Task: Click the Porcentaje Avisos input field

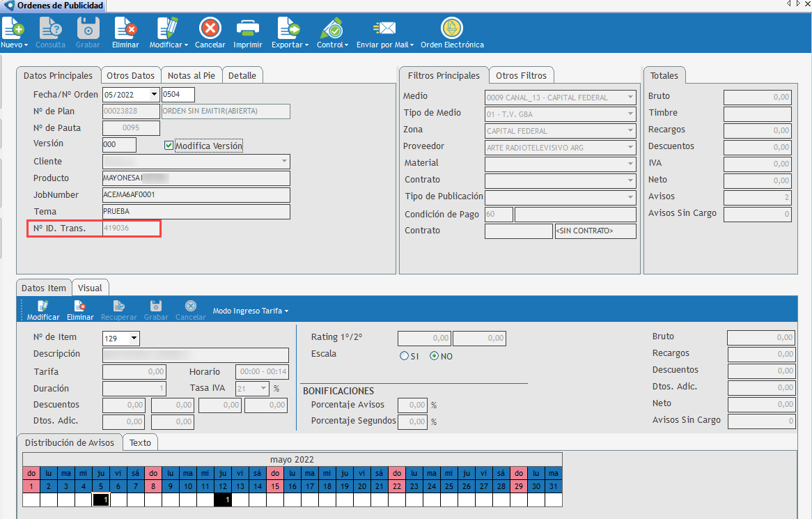Action: (412, 405)
